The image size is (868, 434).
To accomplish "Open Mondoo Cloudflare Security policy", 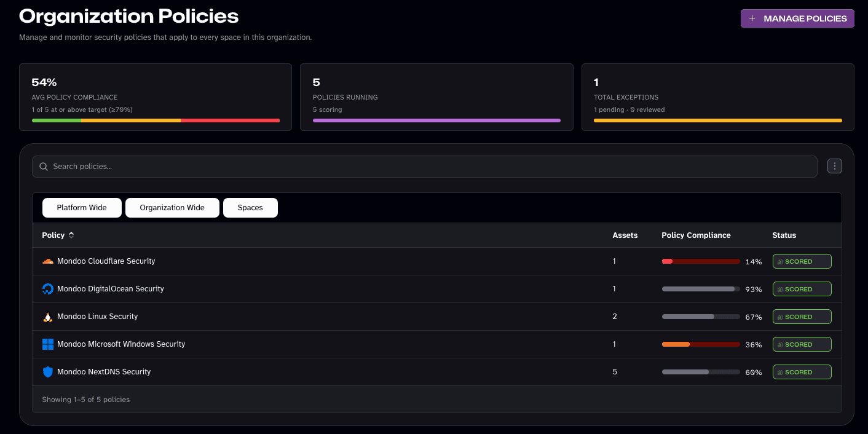I will pos(106,261).
